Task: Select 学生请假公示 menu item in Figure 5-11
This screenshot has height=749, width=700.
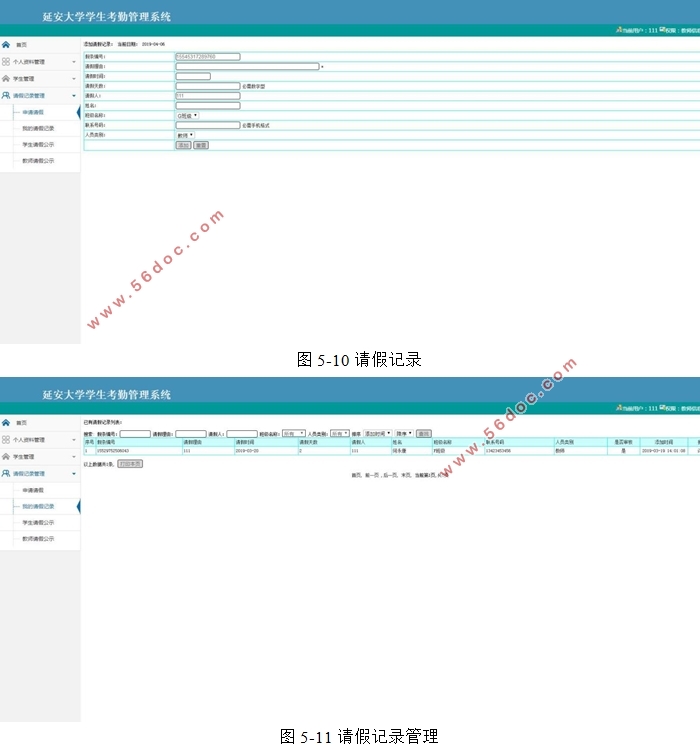Action: (x=38, y=523)
